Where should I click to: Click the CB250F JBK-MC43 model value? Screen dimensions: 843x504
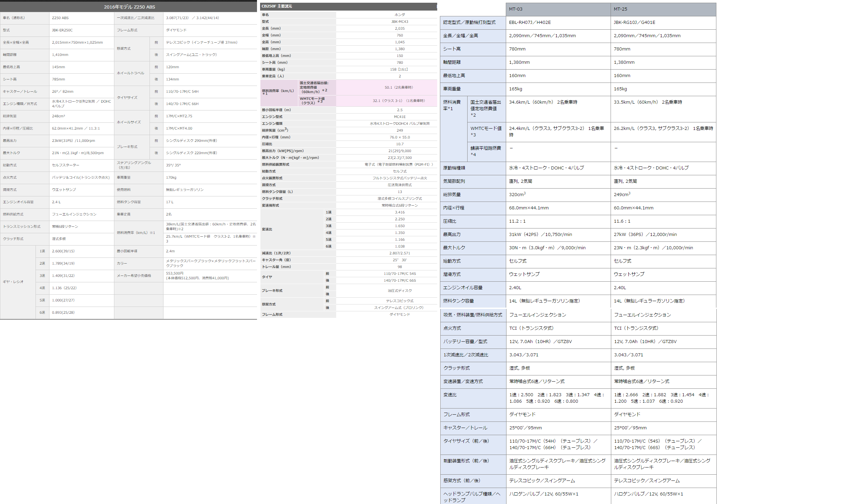click(x=400, y=21)
